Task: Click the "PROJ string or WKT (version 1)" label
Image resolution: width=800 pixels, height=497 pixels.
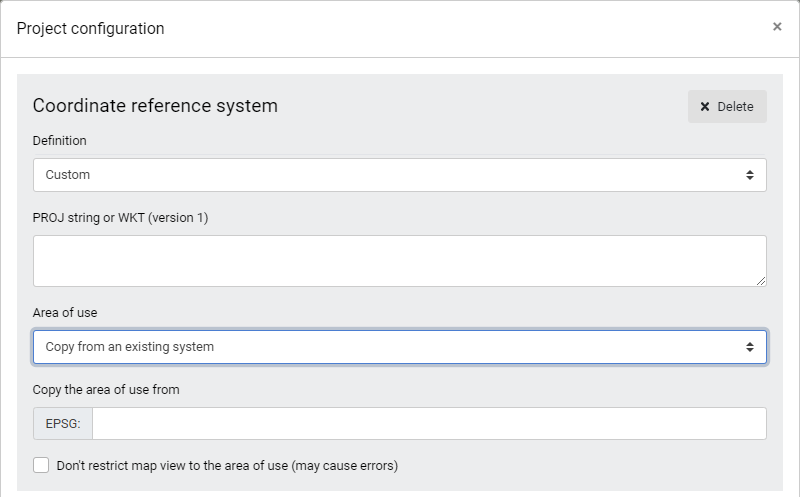Action: [x=120, y=217]
